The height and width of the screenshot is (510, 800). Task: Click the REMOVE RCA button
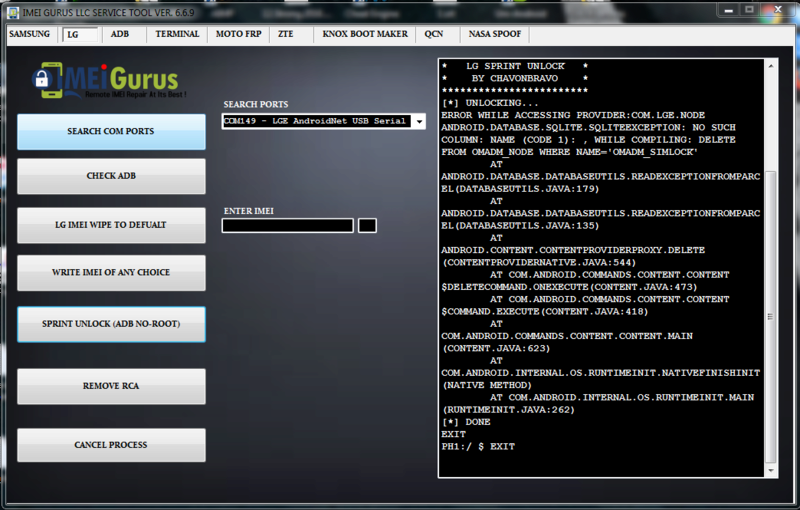point(111,386)
